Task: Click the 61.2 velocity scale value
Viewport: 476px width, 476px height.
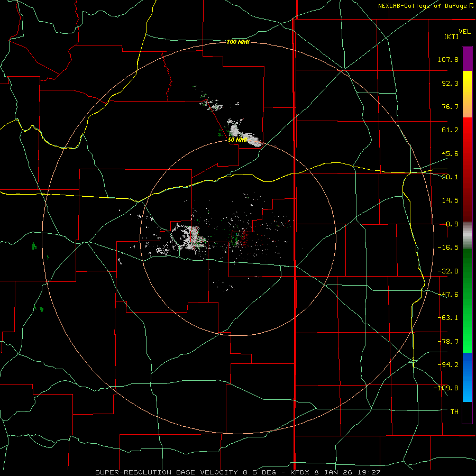Action: pyautogui.click(x=450, y=130)
